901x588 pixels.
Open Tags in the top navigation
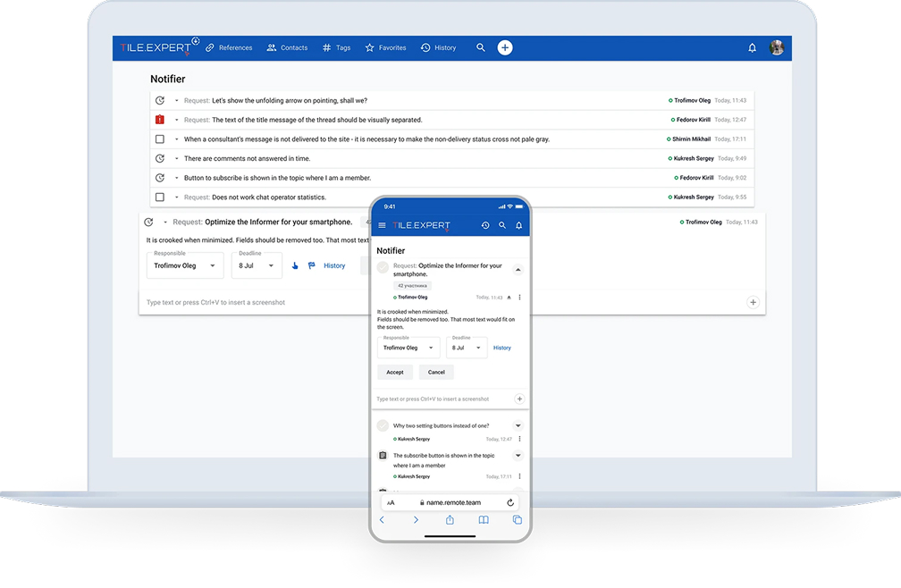[336, 47]
